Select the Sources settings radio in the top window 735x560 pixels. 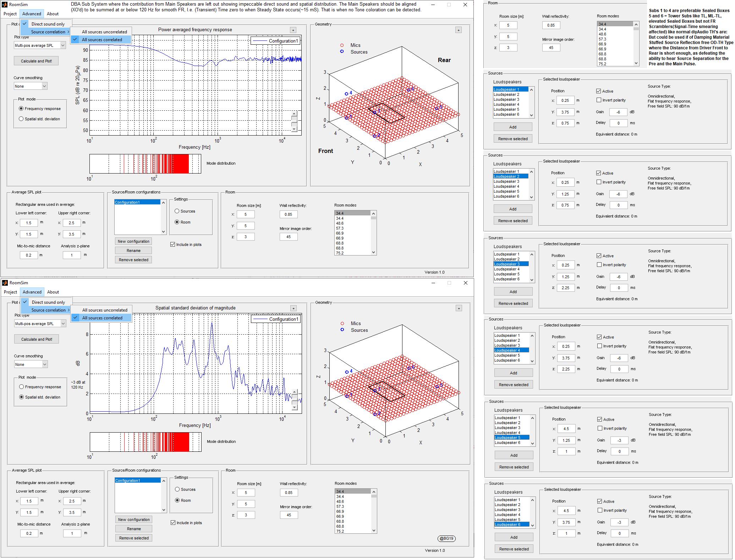click(x=177, y=211)
